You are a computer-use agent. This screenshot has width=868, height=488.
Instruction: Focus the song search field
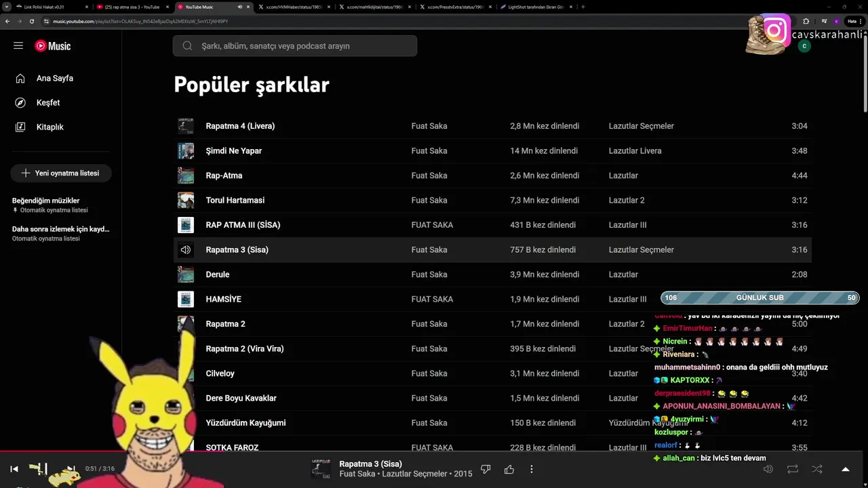pos(294,46)
